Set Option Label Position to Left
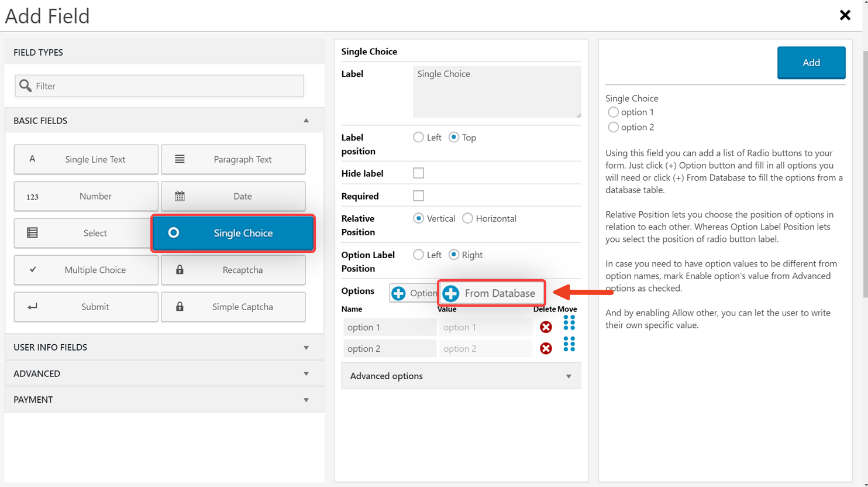This screenshot has width=868, height=487. tap(418, 255)
